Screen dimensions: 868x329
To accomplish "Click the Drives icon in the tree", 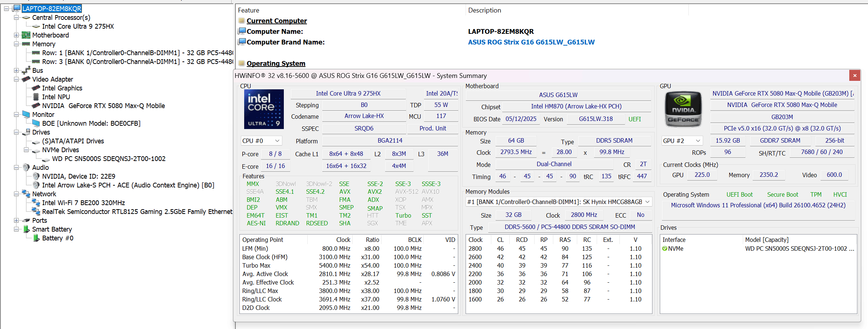I will coord(26,132).
